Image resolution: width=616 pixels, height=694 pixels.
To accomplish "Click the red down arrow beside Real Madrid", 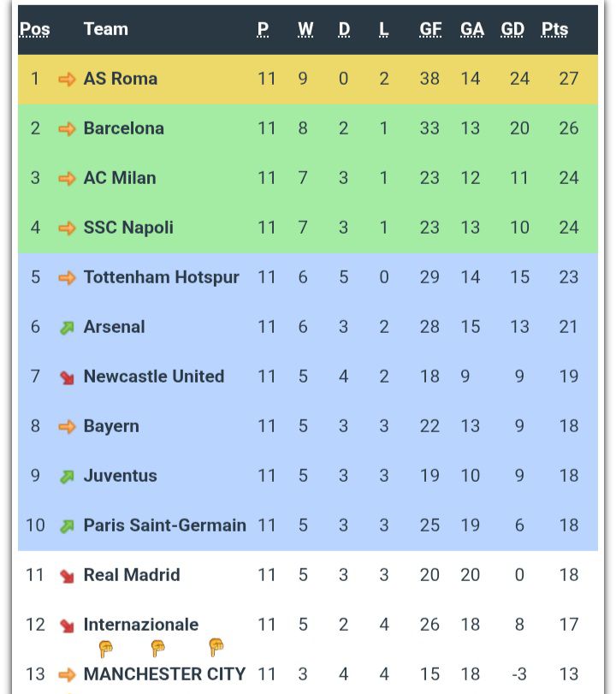I will (x=67, y=576).
